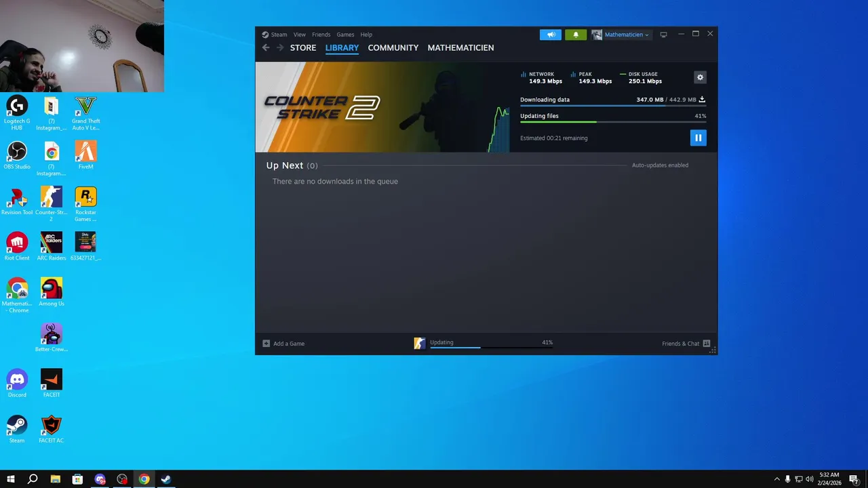The image size is (868, 488).
Task: Open Revision Tool desktop icon
Action: point(17,201)
